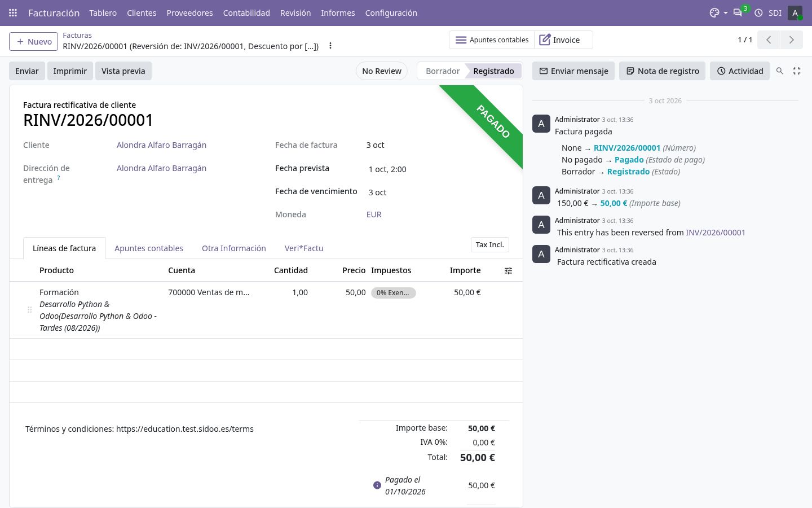
Task: Open the Apuntes contables smart button
Action: tap(492, 40)
